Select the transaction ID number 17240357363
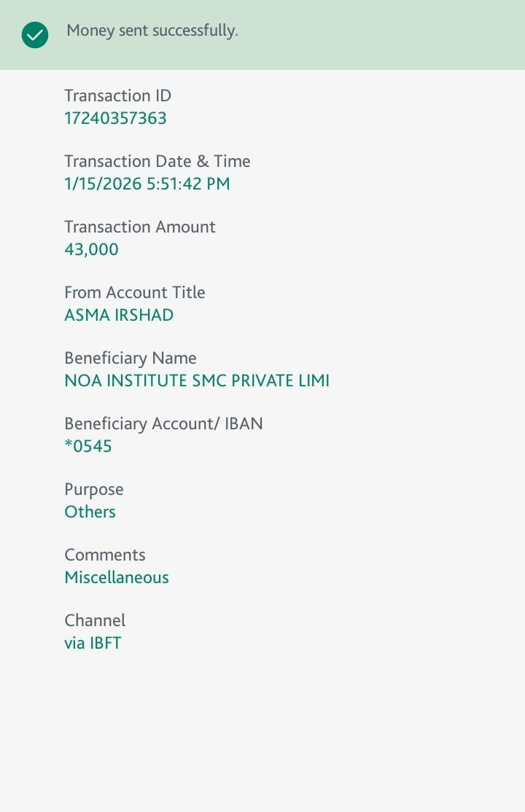Screen dimensions: 525x812 click(x=115, y=118)
